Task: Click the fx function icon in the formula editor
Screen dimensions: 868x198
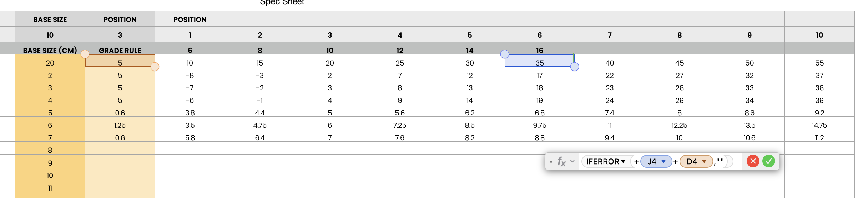Action: [561, 162]
